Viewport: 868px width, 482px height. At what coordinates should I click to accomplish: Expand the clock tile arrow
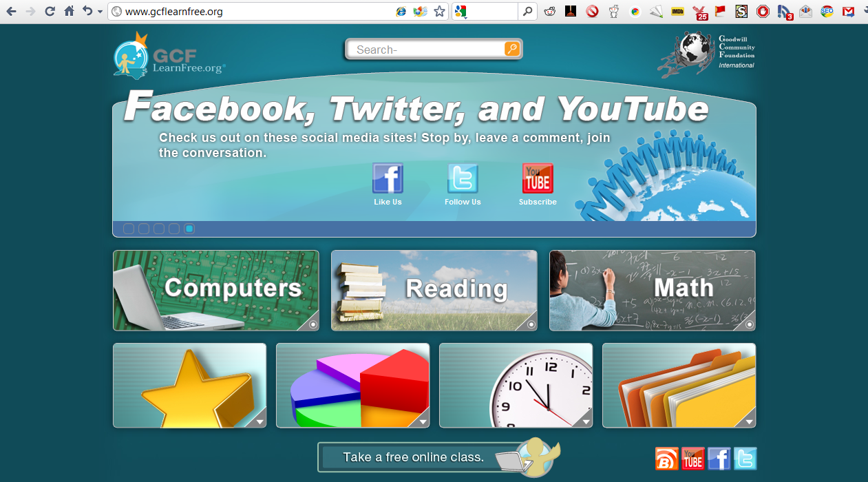point(586,421)
